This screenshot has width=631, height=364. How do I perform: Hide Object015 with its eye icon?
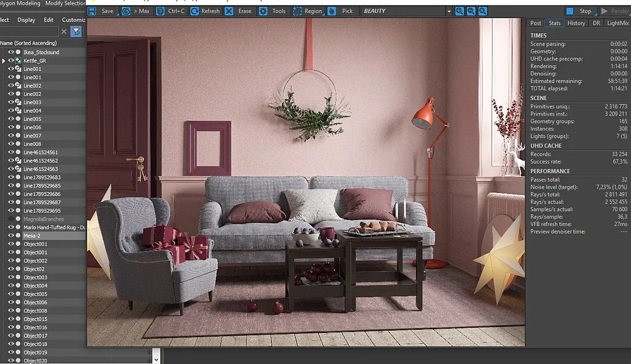pos(11,319)
